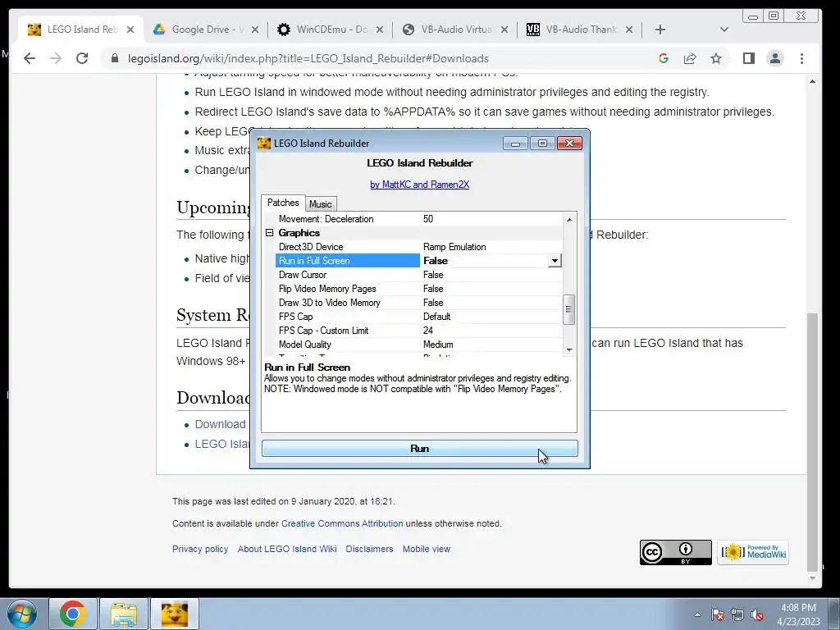Click the FPS Cap Default value

point(436,317)
